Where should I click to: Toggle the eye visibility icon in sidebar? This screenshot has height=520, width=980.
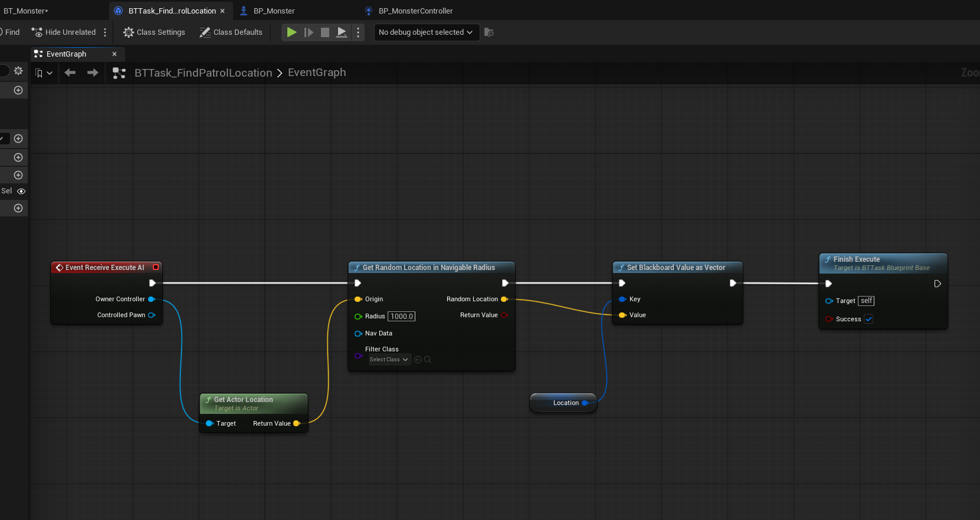[x=21, y=191]
